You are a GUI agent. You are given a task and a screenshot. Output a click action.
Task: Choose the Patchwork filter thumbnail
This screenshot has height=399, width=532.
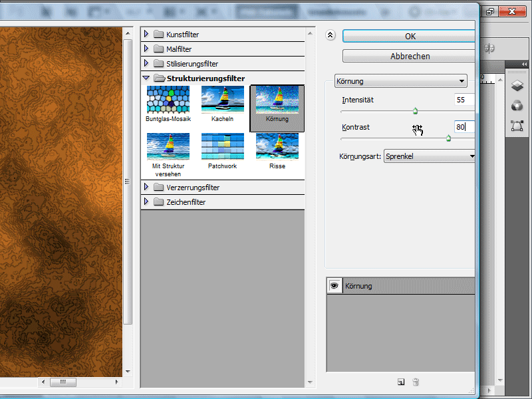click(223, 146)
